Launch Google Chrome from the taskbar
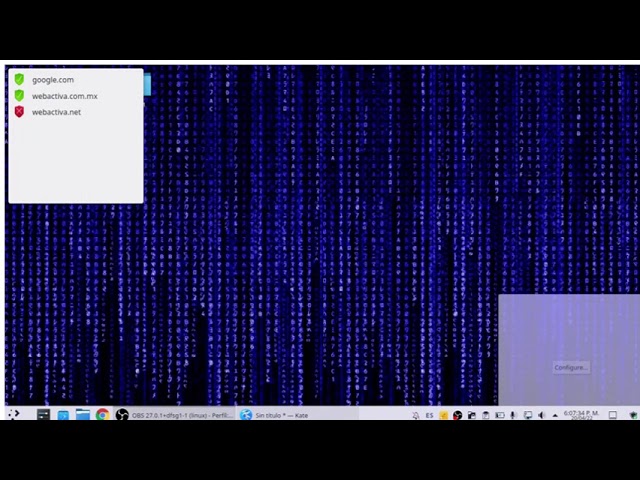Screen dimensions: 640x480 point(102,415)
